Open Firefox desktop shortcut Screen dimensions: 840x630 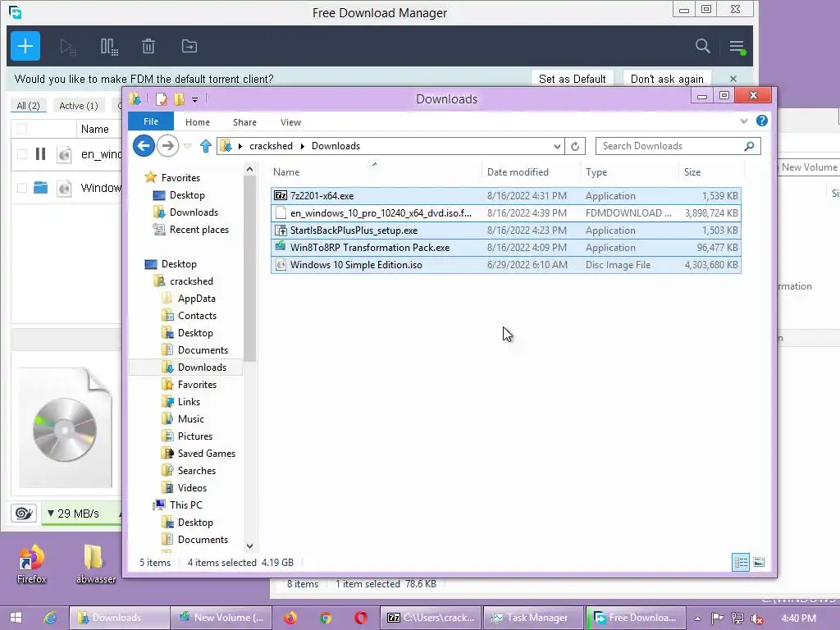[x=31, y=564]
